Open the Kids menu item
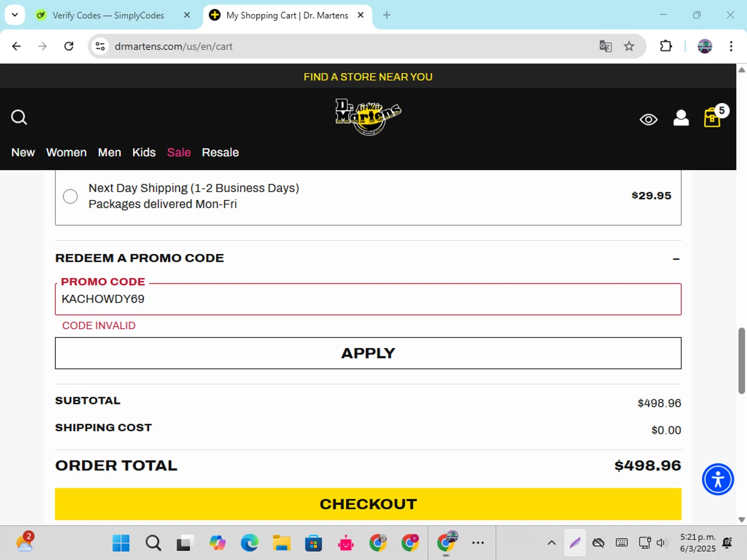This screenshot has height=560, width=747. pyautogui.click(x=144, y=152)
